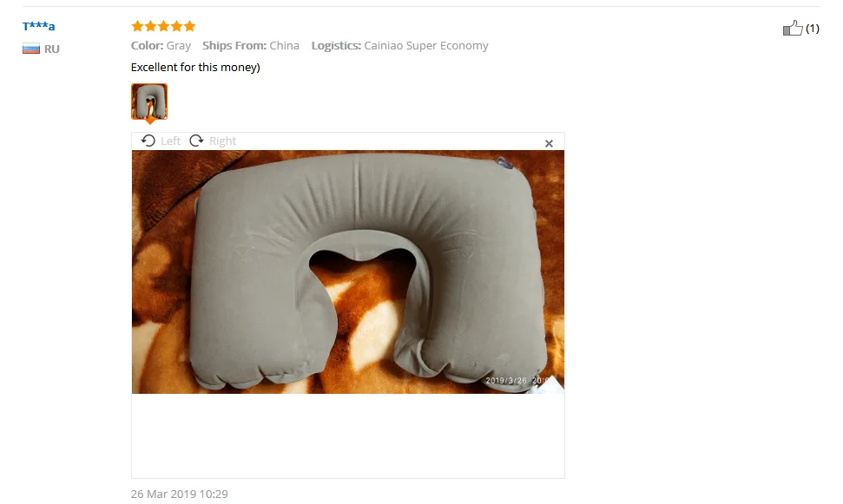Open reviewer T***a's profile name
The image size is (843, 504).
39,26
